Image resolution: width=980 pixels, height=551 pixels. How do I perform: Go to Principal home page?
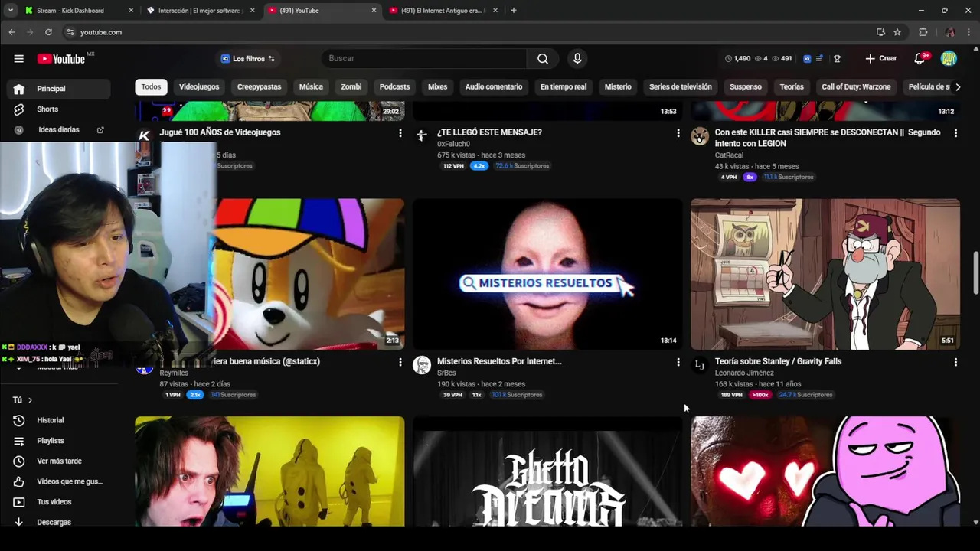[x=59, y=89]
